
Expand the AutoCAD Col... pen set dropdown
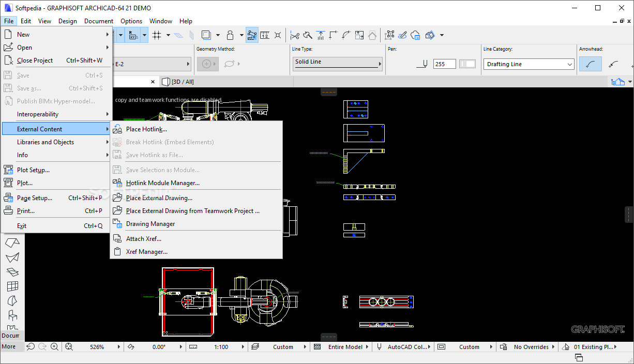pyautogui.click(x=430, y=347)
